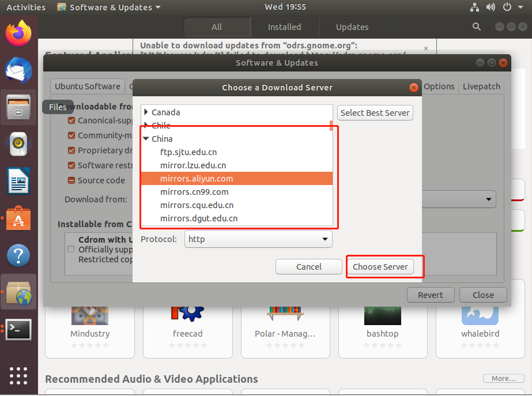The height and width of the screenshot is (396, 532).
Task: Enable the Cdrom with Ubuntu checkbox
Action: click(x=71, y=249)
